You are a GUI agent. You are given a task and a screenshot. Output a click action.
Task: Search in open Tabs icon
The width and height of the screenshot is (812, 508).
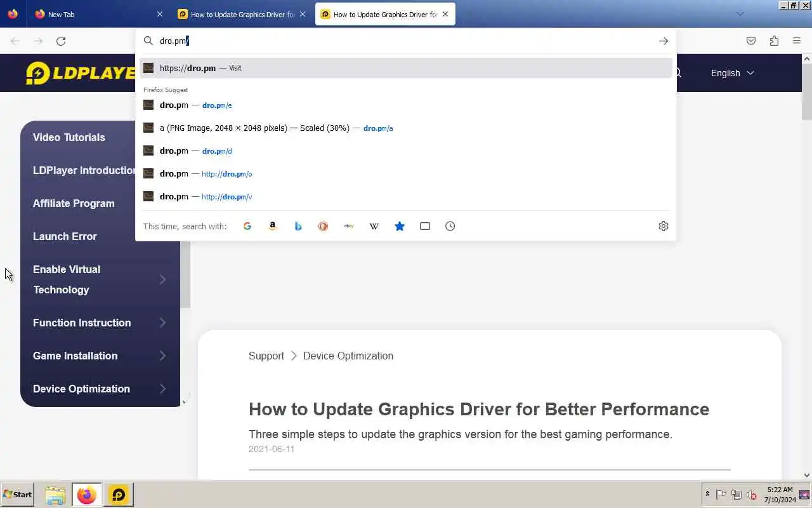click(x=425, y=226)
